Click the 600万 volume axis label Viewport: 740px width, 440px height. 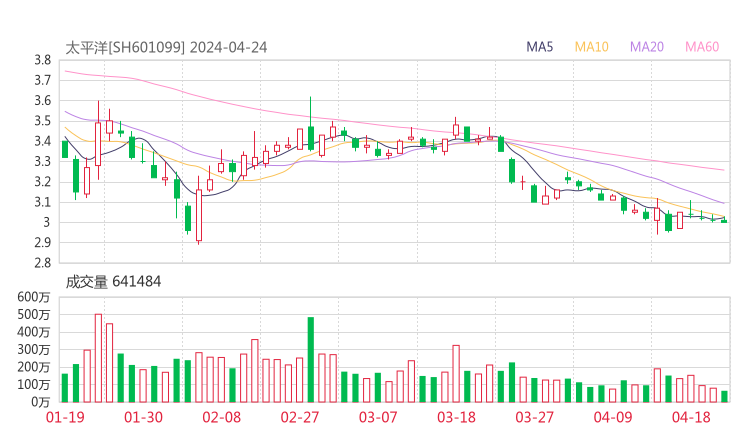click(34, 297)
